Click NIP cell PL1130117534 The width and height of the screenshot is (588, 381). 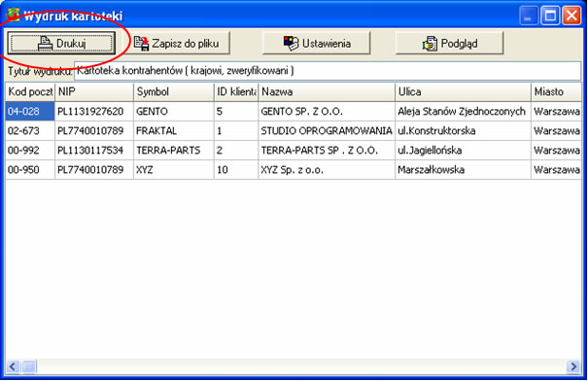pyautogui.click(x=94, y=151)
